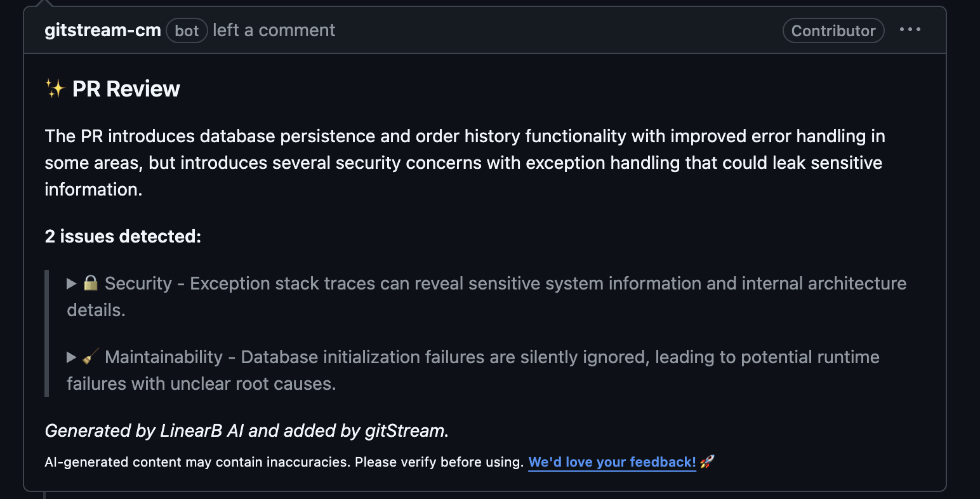This screenshot has height=499, width=980.
Task: Click the lock icon beside Security
Action: click(x=91, y=283)
